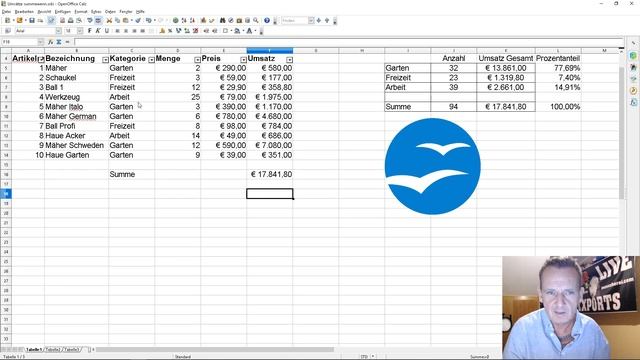Image resolution: width=640 pixels, height=360 pixels.
Task: Open the Gallery icon in toolbar
Action: pos(239,20)
